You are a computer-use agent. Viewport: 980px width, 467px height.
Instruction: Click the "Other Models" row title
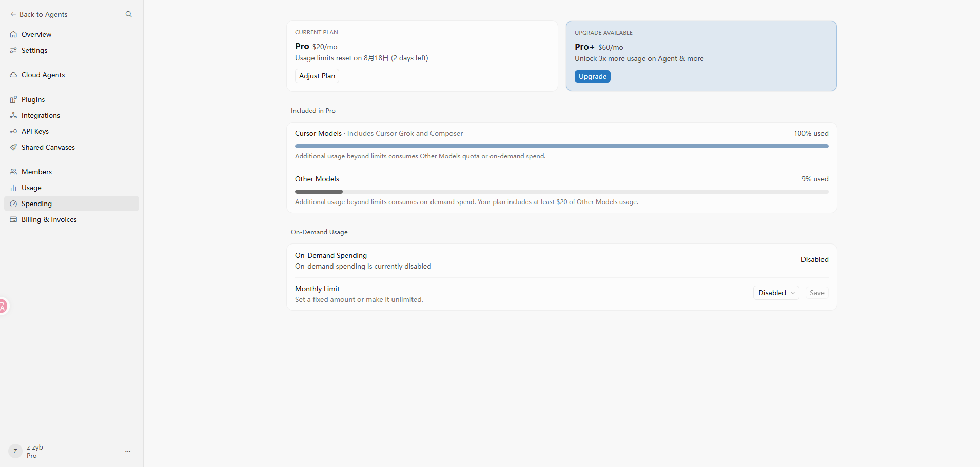point(317,179)
